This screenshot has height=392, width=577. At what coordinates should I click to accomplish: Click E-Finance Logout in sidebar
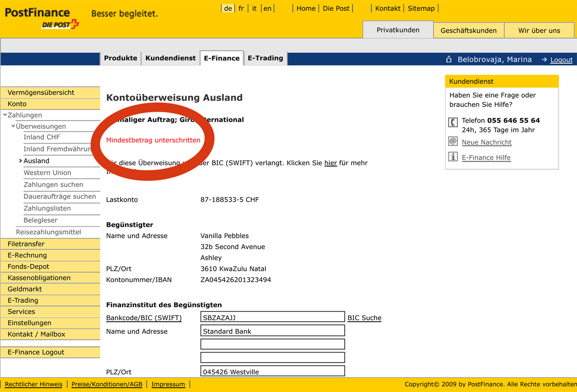[x=50, y=352]
